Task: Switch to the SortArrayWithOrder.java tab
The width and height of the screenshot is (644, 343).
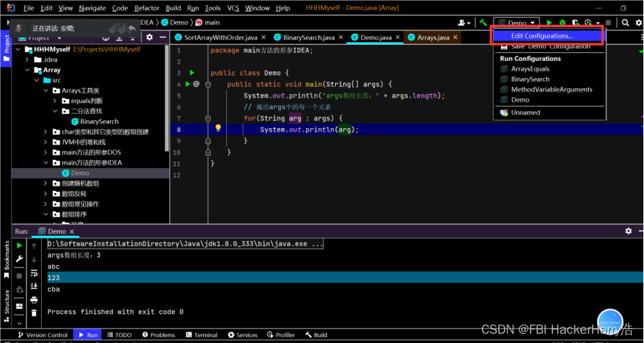Action: point(221,38)
